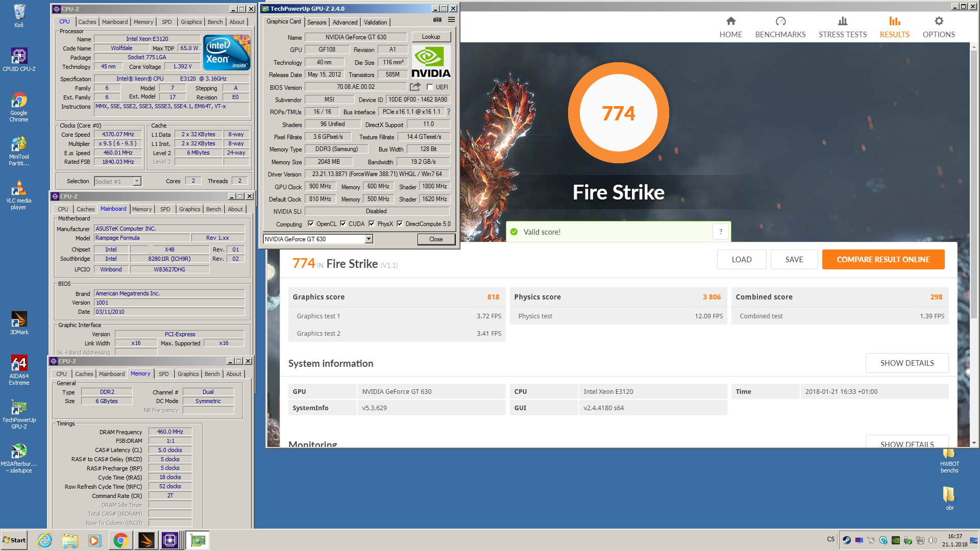
Task: Open VLC media player shortcut
Action: [19, 194]
